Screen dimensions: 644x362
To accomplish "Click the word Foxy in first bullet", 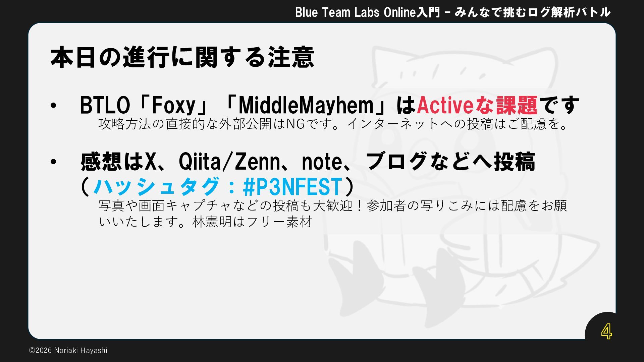I will tap(174, 105).
